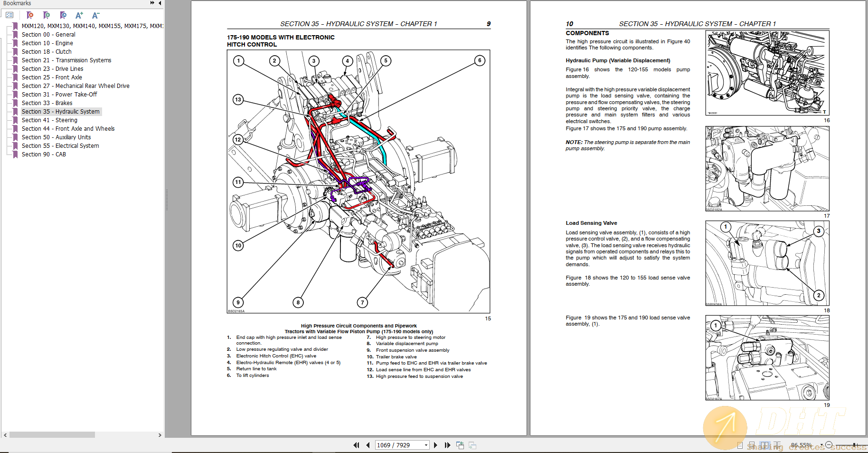Increase bookmark text size with A+ icon
This screenshot has width=868, height=453.
[79, 15]
